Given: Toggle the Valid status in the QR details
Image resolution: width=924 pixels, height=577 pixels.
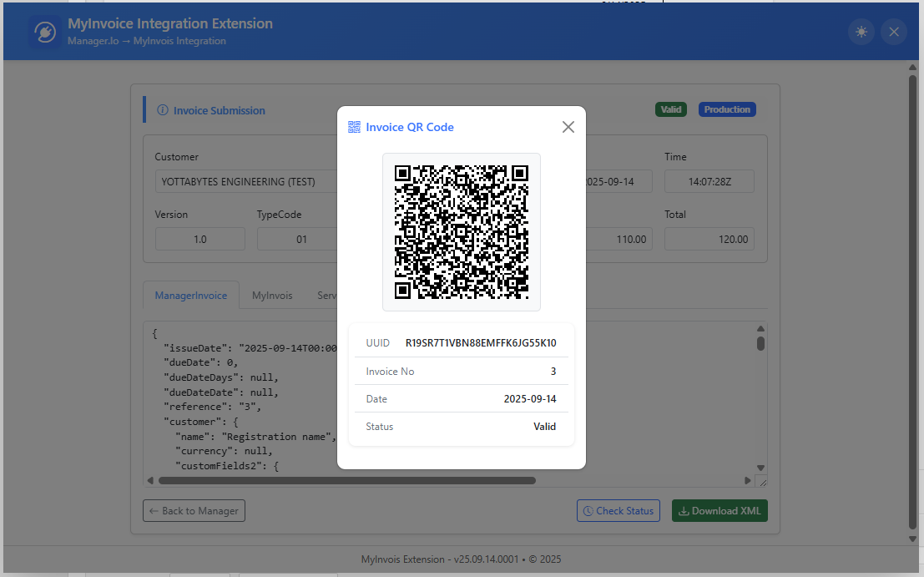Looking at the screenshot, I should [x=544, y=426].
